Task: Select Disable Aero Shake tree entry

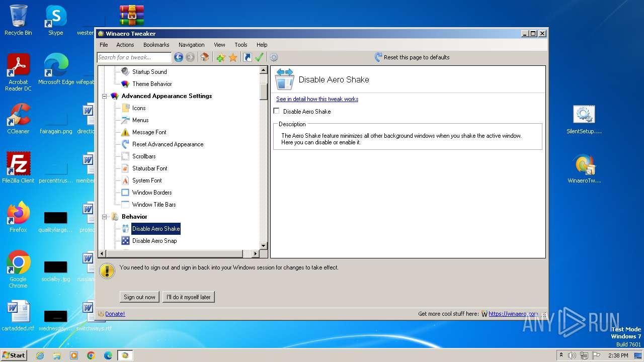Action: (156, 229)
